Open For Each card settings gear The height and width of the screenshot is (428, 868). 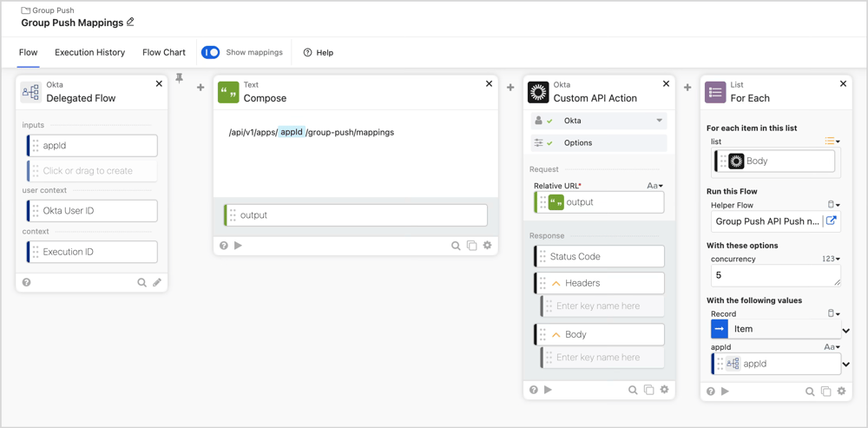(841, 391)
